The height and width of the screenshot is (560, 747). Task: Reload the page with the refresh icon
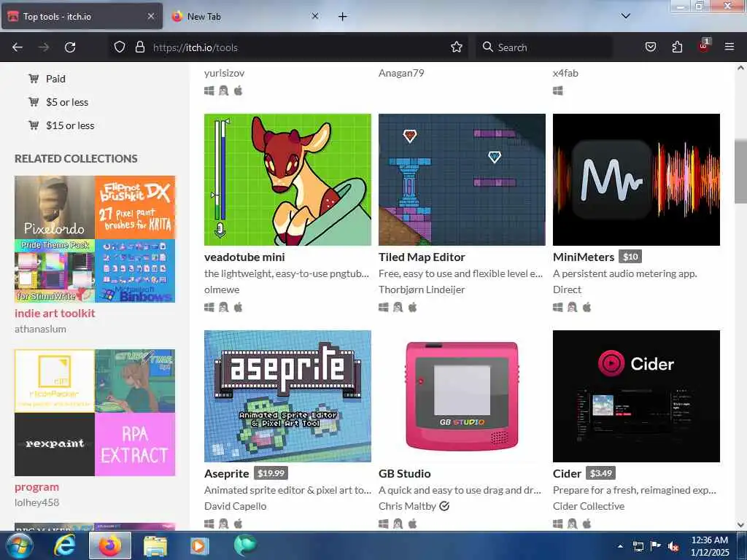tap(70, 47)
